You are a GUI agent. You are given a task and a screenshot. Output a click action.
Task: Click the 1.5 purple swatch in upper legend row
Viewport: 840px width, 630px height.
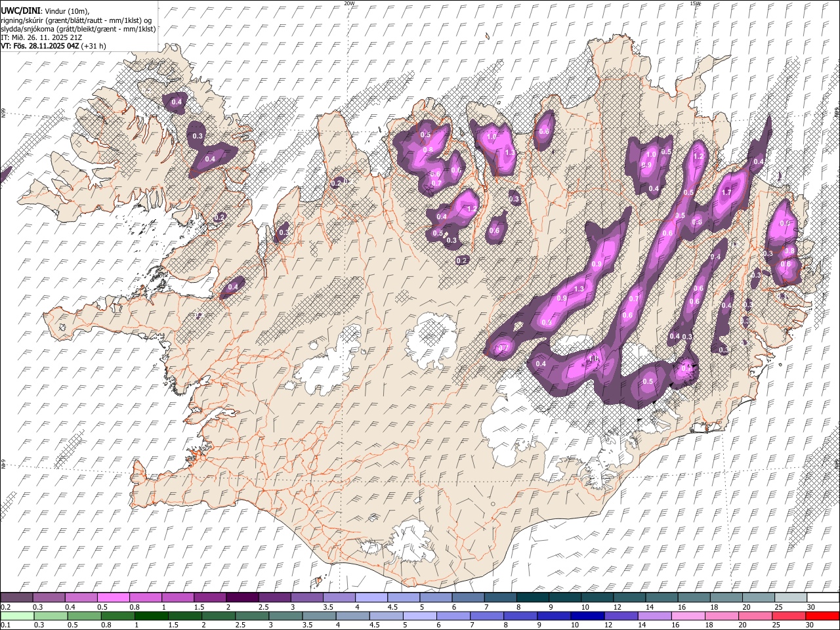[210, 597]
